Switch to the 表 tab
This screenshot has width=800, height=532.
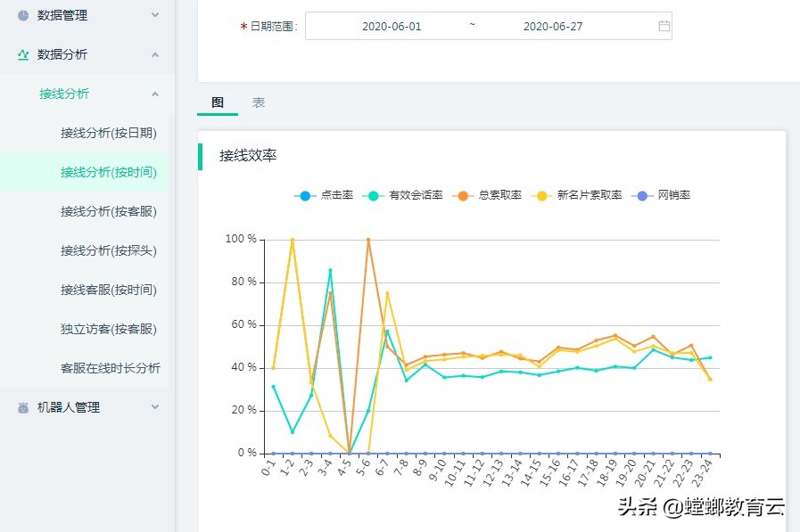tap(259, 102)
